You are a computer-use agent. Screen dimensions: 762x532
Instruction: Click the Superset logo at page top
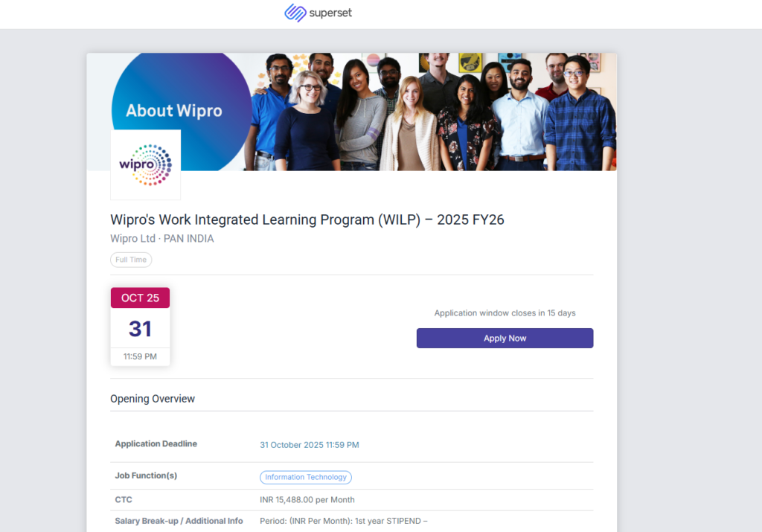318,13
